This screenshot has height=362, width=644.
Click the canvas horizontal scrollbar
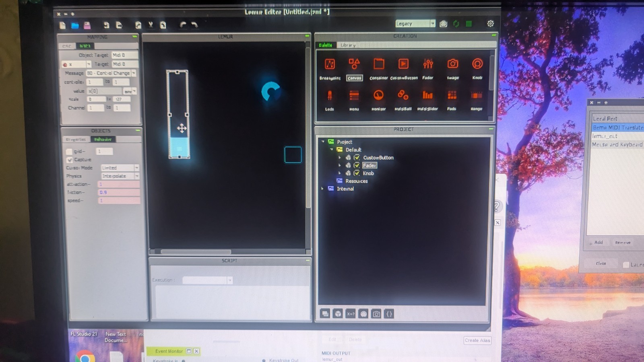coord(196,252)
